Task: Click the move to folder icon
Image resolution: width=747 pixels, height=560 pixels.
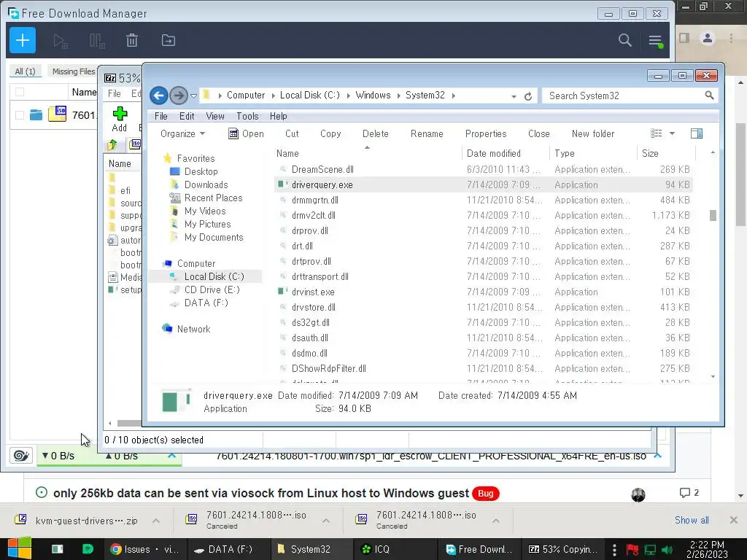Action: pyautogui.click(x=169, y=41)
